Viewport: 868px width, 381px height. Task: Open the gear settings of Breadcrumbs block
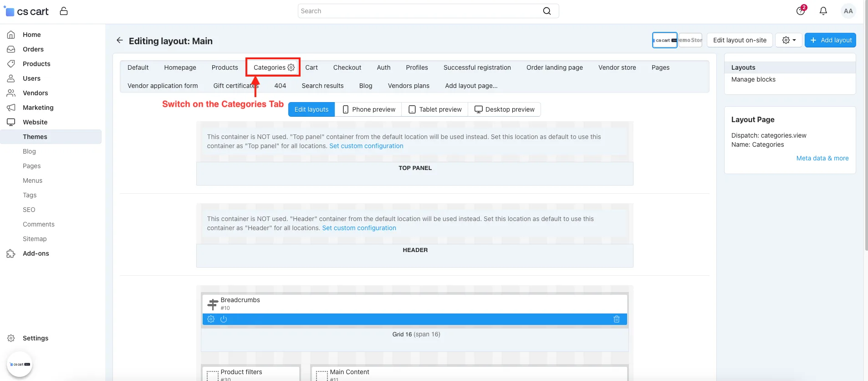[211, 319]
